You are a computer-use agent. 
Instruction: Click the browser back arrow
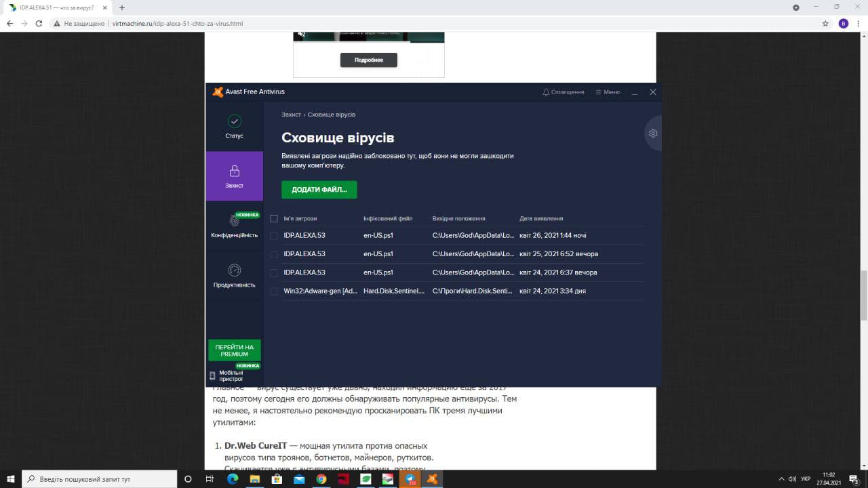click(x=9, y=23)
